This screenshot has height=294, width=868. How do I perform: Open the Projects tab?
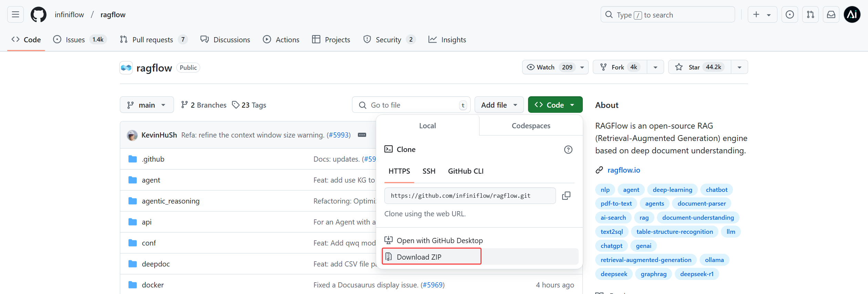(331, 40)
